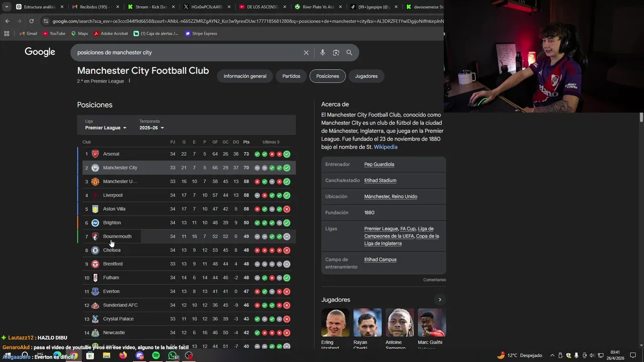The height and width of the screenshot is (362, 644).
Task: Open the Antoine Semenyo player thumbnail
Action: tap(399, 323)
